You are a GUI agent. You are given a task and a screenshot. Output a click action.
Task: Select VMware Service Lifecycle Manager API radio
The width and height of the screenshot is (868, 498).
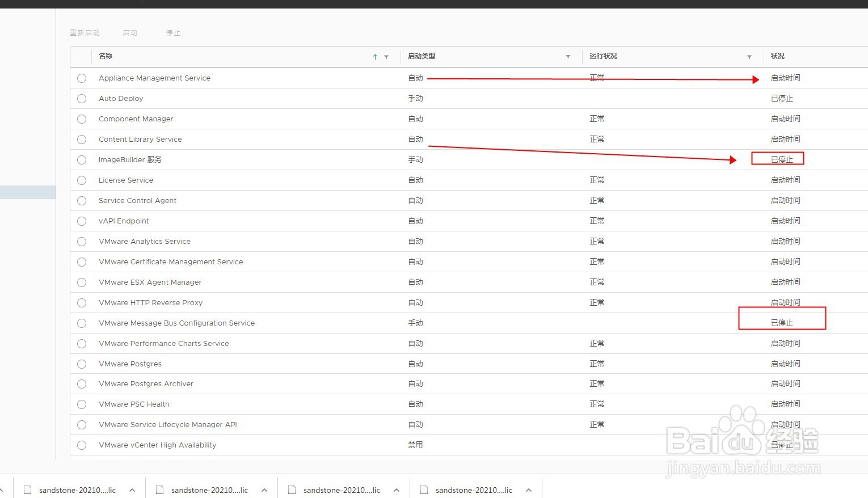82,425
